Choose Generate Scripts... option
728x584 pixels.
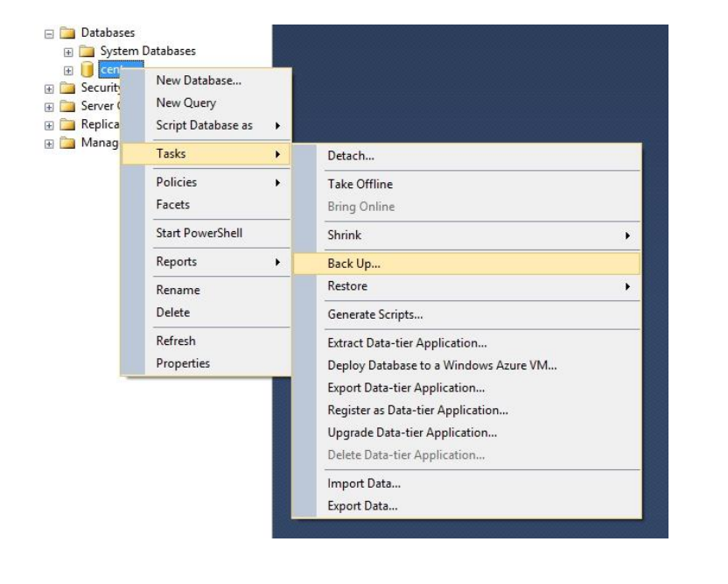click(x=374, y=314)
